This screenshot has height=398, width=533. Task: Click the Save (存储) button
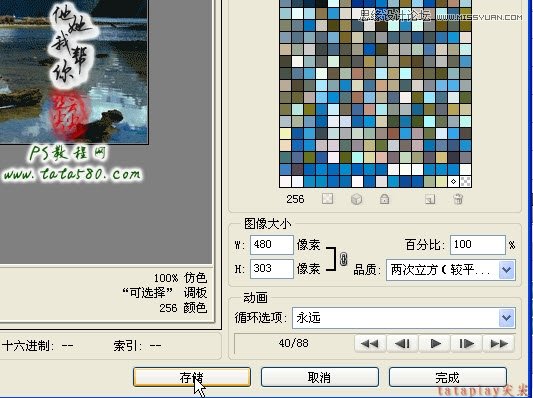click(x=192, y=377)
